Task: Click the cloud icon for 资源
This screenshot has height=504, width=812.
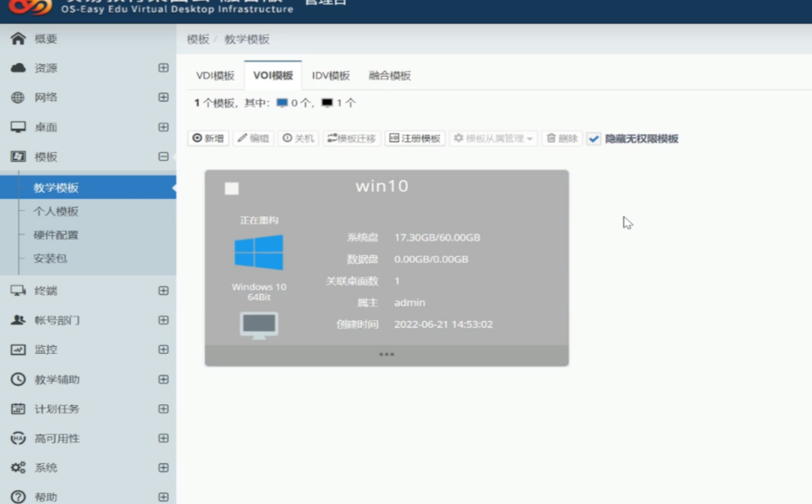Action: pos(18,68)
